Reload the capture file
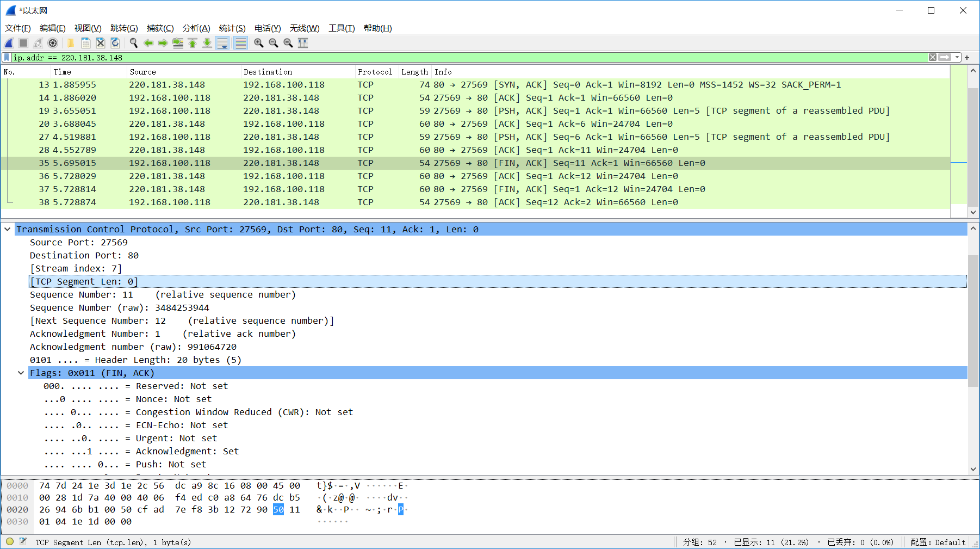The height and width of the screenshot is (549, 980). tap(115, 43)
